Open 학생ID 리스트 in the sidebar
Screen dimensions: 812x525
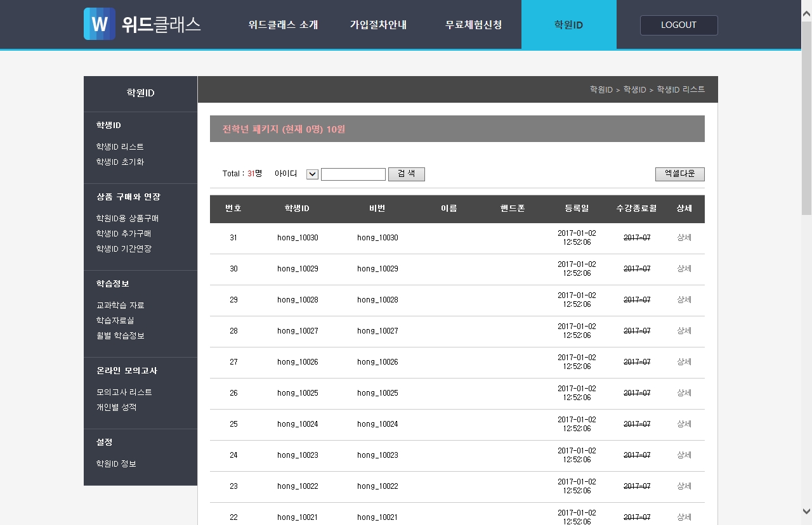[x=120, y=146]
